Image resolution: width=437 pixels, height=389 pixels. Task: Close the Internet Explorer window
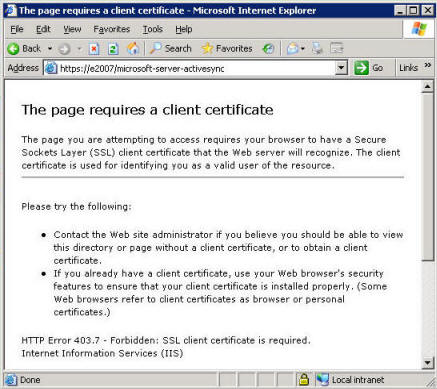coord(427,11)
